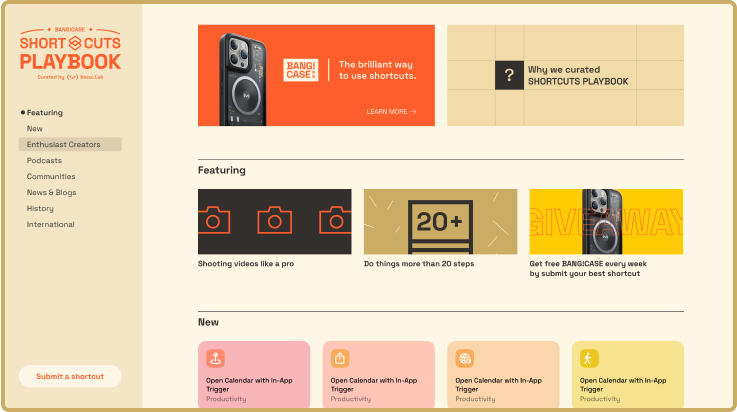This screenshot has width=737, height=412.
Task: Open the Featuring sidebar section
Action: coord(45,113)
